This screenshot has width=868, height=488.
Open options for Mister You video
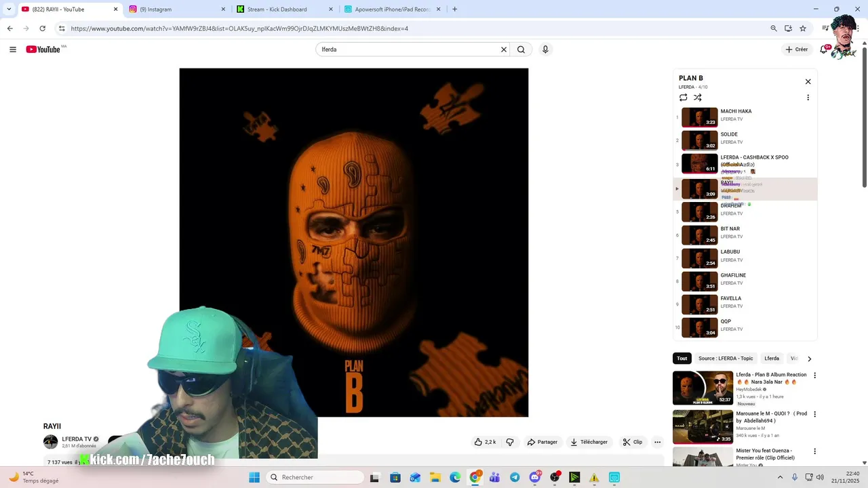point(815,451)
